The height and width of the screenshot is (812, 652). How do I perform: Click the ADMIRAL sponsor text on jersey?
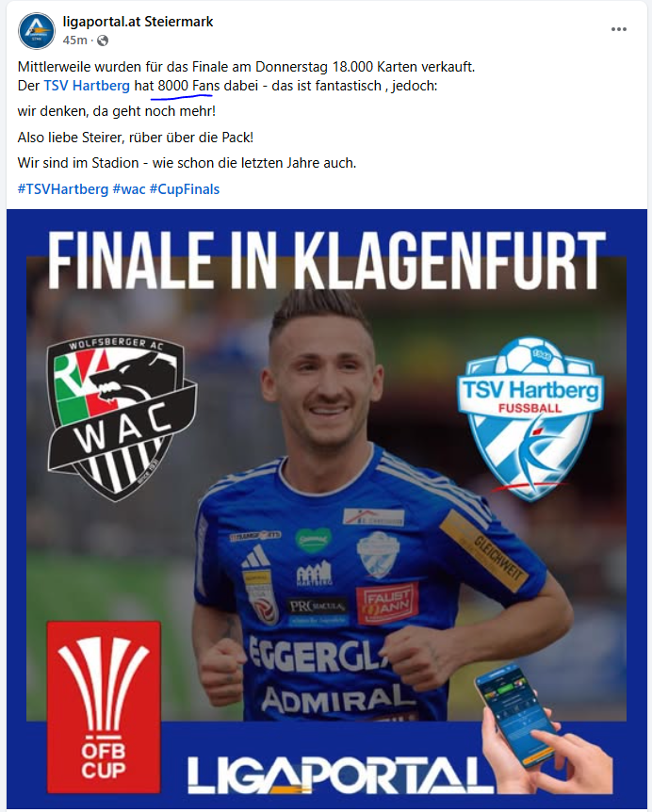(338, 698)
